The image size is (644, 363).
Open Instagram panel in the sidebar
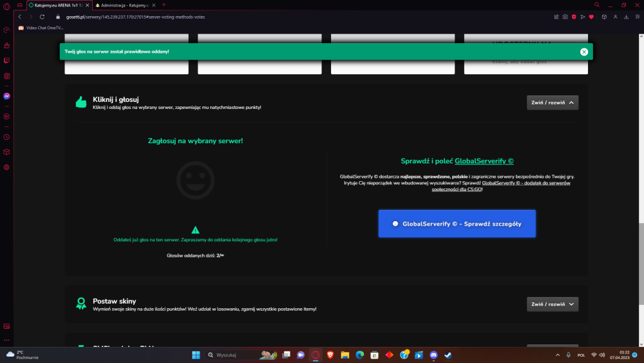click(x=6, y=76)
